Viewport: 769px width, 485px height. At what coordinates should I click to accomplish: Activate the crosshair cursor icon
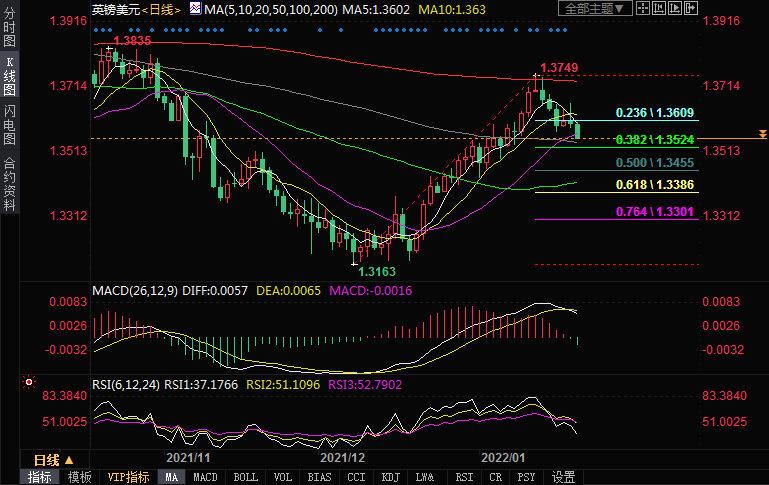tap(642, 8)
